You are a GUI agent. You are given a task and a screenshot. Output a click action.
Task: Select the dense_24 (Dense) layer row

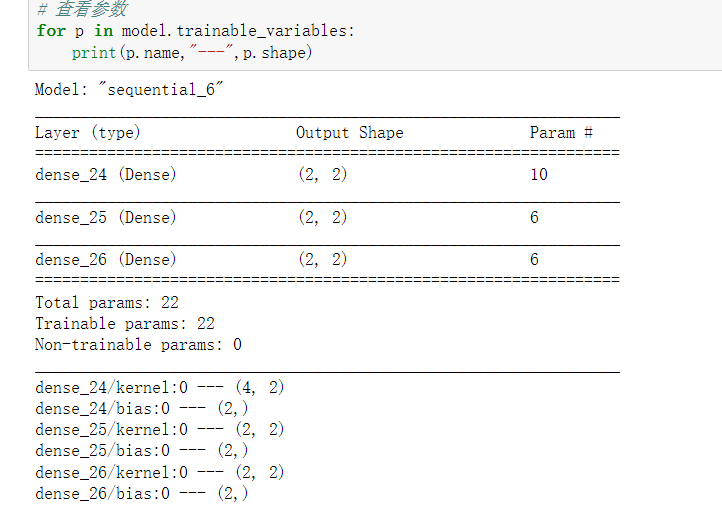tap(105, 175)
